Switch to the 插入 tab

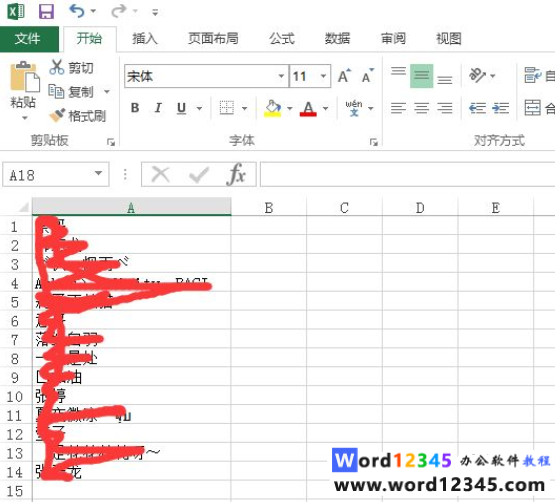tap(145, 39)
